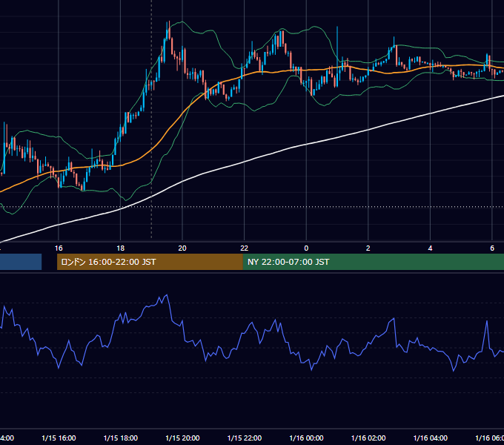Click the 1/15 22:00 date label

(x=245, y=438)
